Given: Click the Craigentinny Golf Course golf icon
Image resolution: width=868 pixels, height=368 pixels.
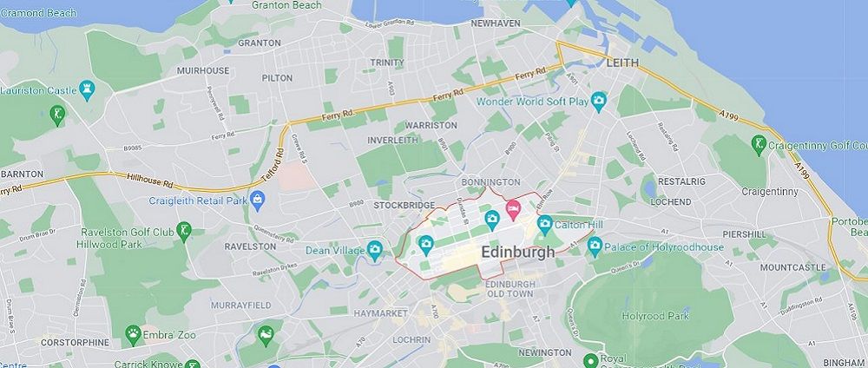Looking at the screenshot, I should click(x=759, y=145).
